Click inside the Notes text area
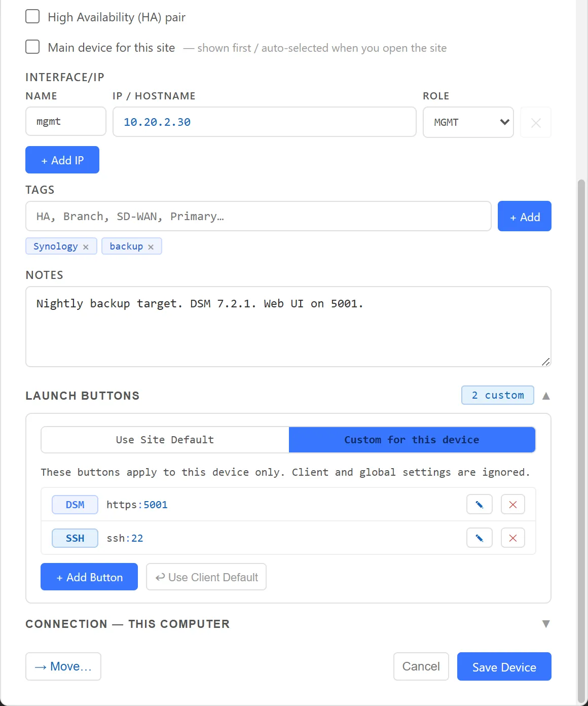The width and height of the screenshot is (588, 706). [x=288, y=327]
